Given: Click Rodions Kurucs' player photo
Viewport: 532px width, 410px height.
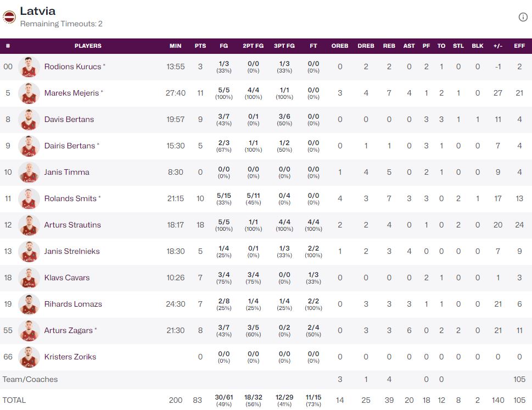Looking at the screenshot, I should 29,67.
